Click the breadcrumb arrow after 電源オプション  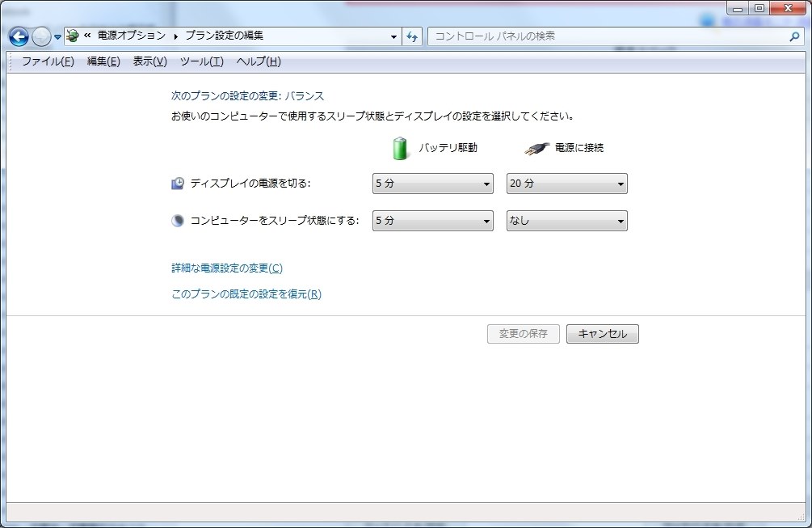tap(175, 36)
